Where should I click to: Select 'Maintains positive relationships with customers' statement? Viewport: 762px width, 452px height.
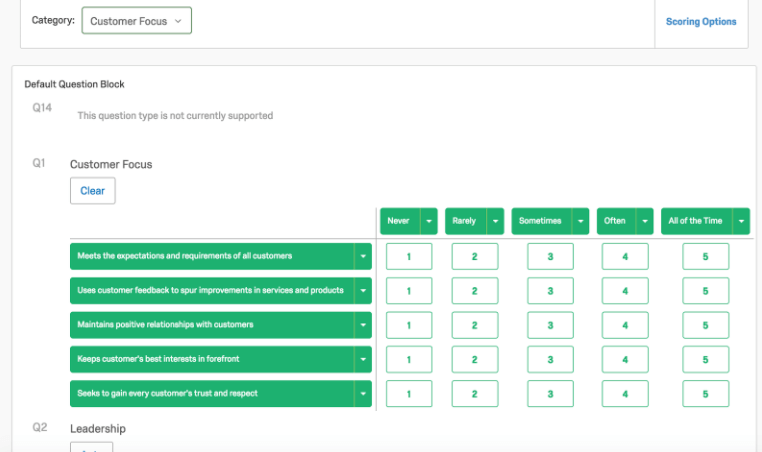click(210, 325)
